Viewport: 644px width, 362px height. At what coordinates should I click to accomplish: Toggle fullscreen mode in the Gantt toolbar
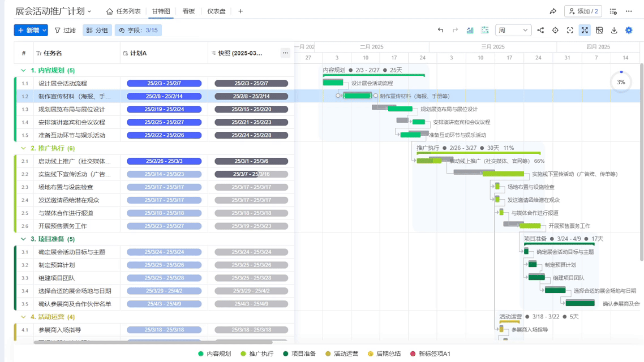tap(585, 31)
